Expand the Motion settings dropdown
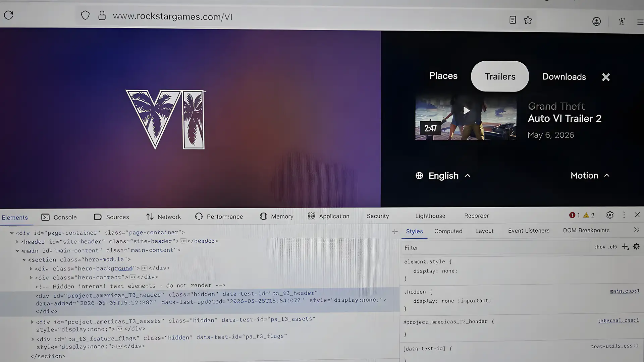The height and width of the screenshot is (362, 644). pyautogui.click(x=590, y=176)
